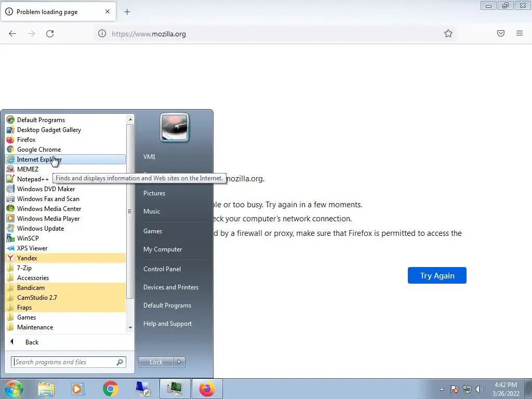Open XPS Viewer
The image size is (532, 399).
65,248
